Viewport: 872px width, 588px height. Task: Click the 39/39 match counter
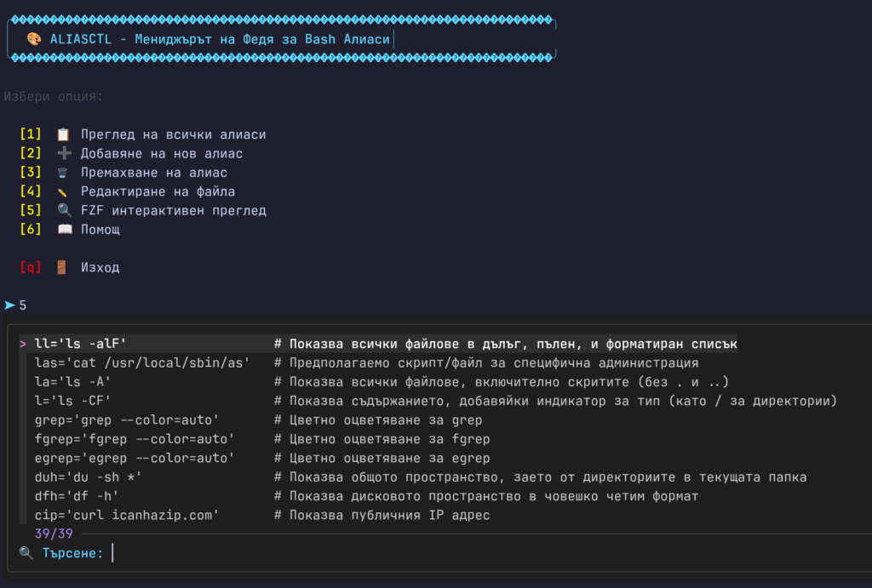54,534
